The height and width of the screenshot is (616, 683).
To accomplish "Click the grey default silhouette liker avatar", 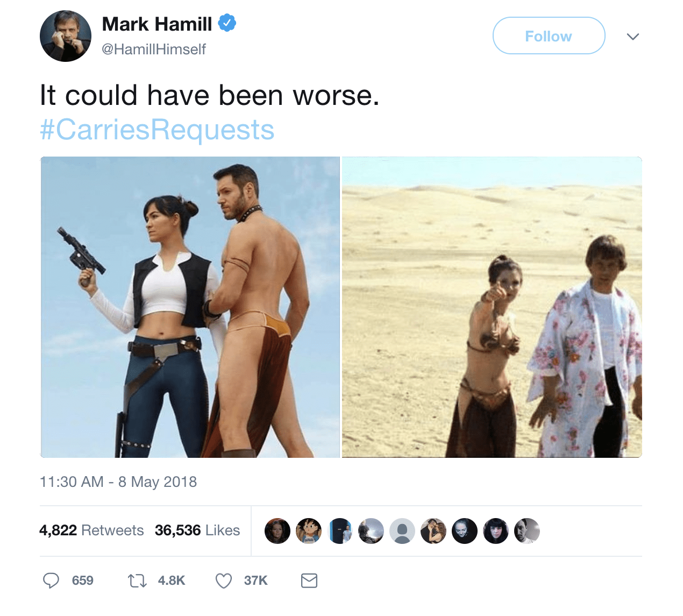I will coord(402,531).
